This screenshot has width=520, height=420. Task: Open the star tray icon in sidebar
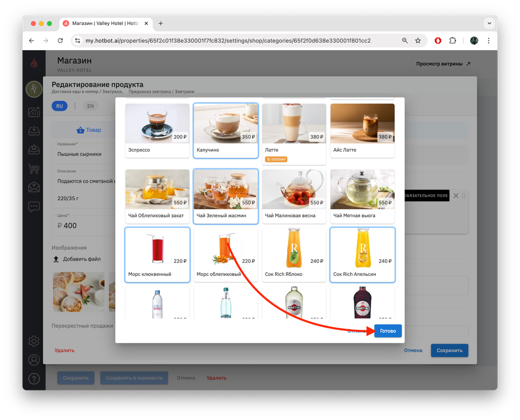(34, 150)
